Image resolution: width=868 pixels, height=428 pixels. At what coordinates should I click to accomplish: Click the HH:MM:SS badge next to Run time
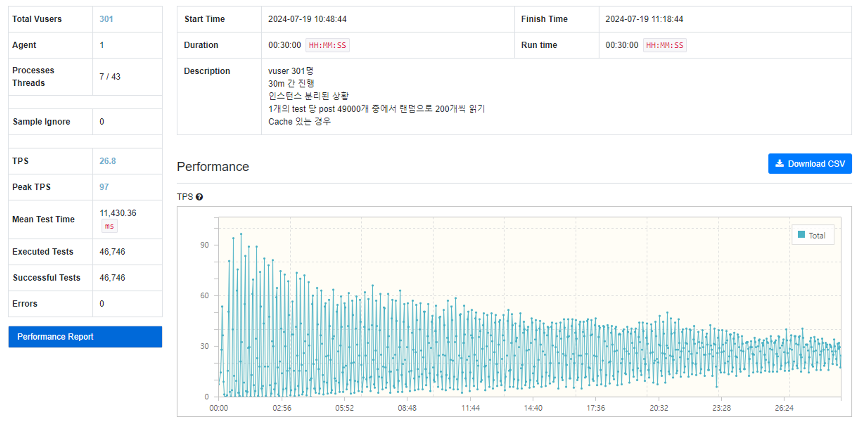[664, 45]
